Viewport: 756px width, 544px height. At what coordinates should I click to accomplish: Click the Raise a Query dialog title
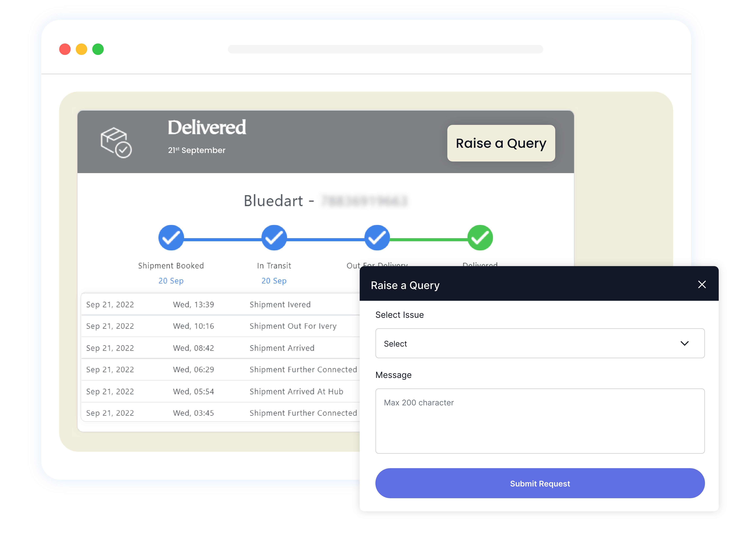point(405,285)
